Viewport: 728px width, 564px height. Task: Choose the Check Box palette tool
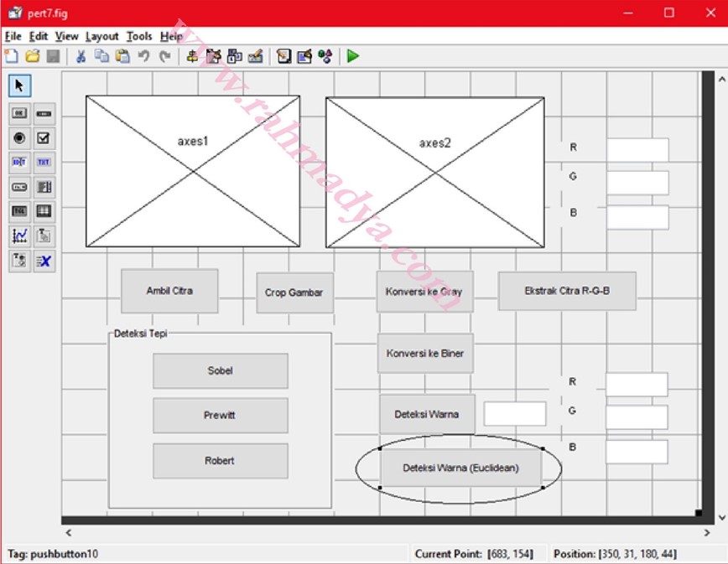44,137
